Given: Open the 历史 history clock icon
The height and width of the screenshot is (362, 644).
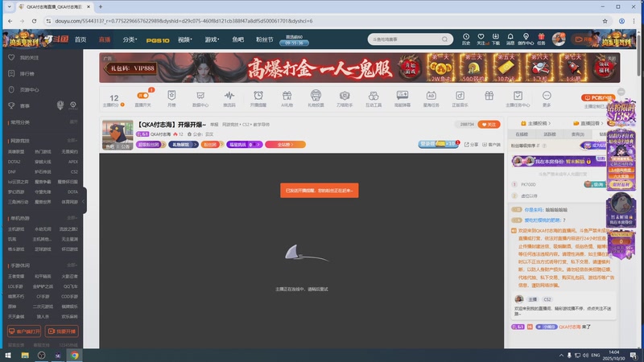Looking at the screenshot, I should click(466, 39).
